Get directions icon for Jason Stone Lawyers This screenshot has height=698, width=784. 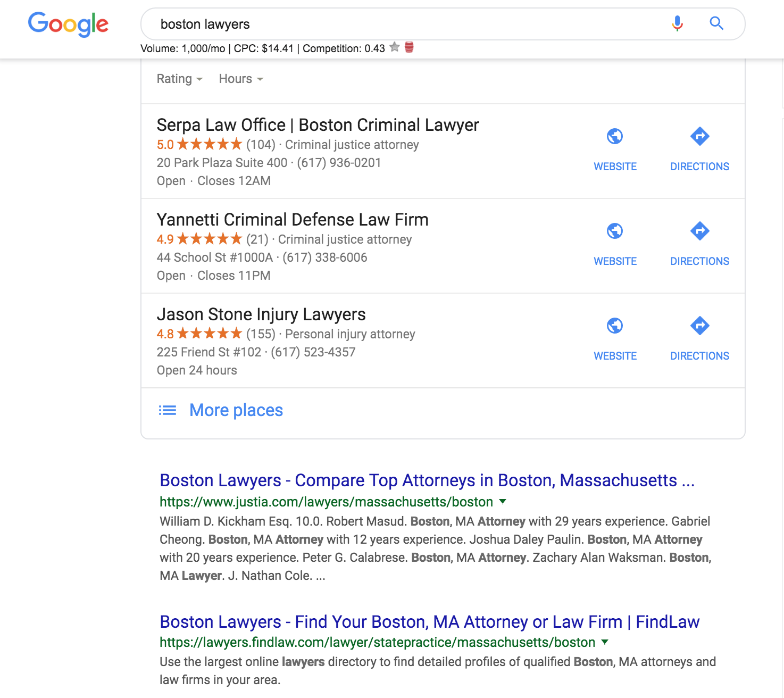tap(699, 326)
